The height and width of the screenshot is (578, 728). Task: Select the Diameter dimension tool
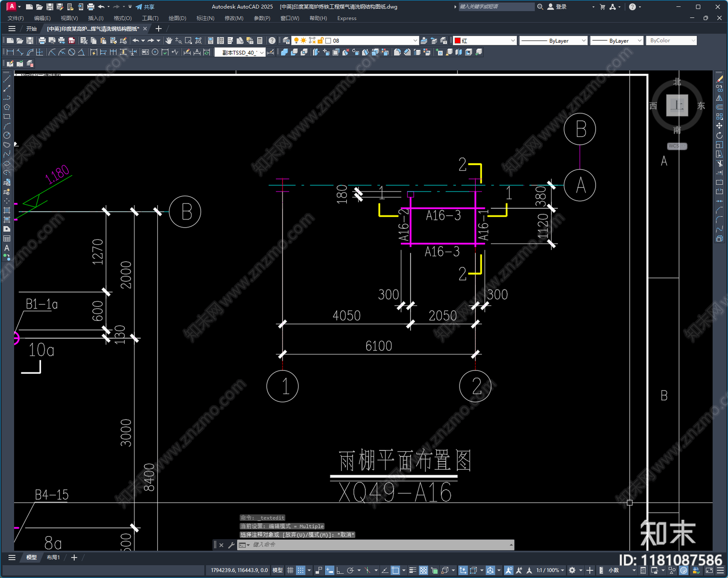point(71,52)
